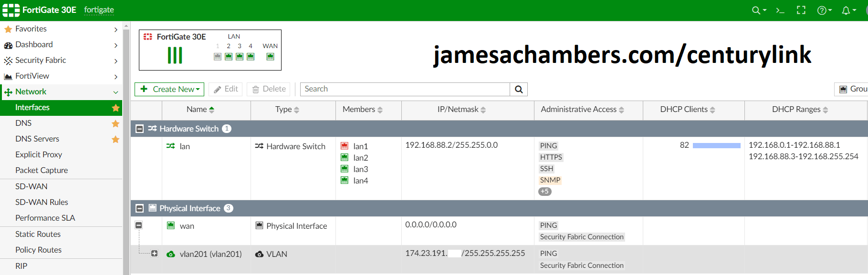
Task: Click LAN port 1 on faceplate
Action: [x=218, y=57]
